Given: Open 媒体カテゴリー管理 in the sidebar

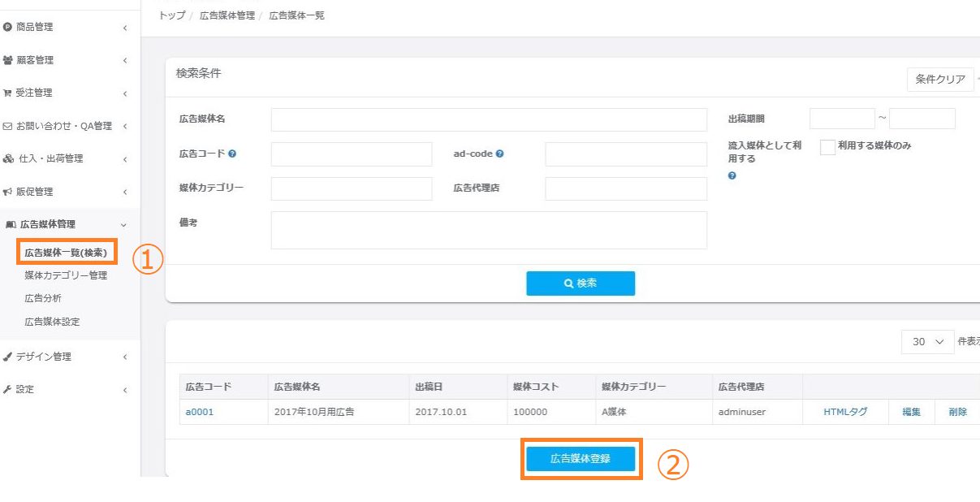Looking at the screenshot, I should click(x=66, y=275).
